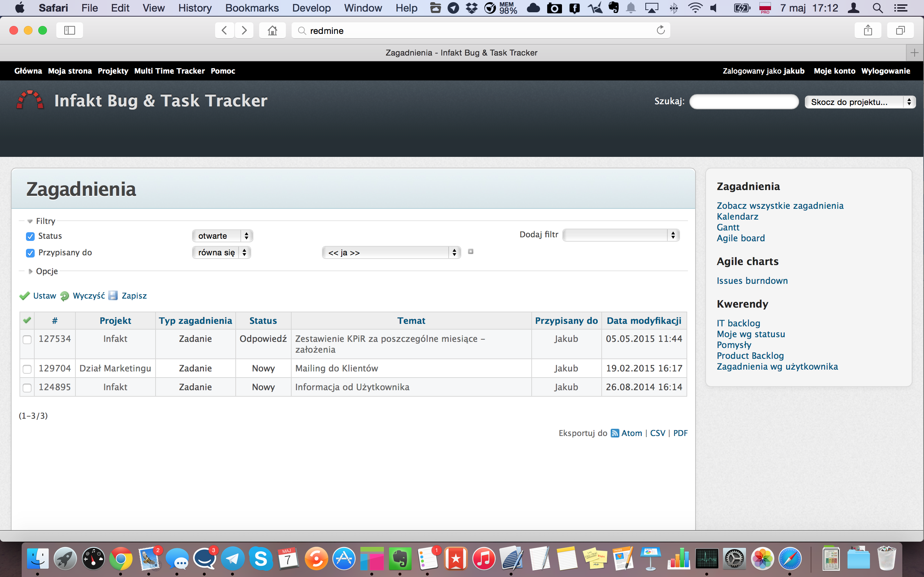
Task: Open the Dodaj filtr dropdown
Action: pyautogui.click(x=620, y=235)
